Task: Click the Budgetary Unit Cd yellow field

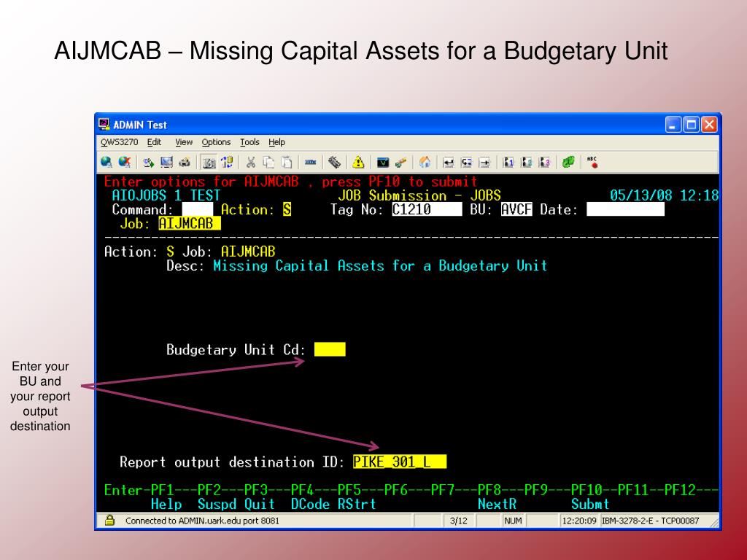Action: pos(330,349)
